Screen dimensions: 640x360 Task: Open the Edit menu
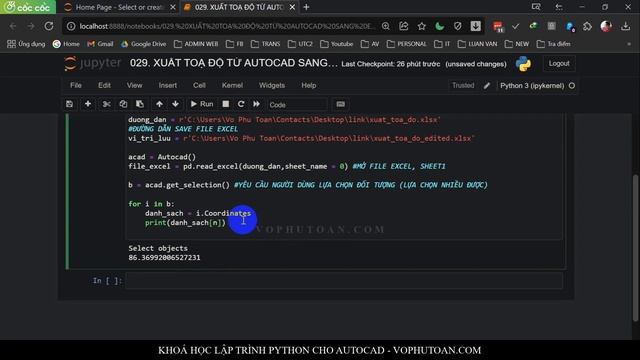tap(104, 85)
